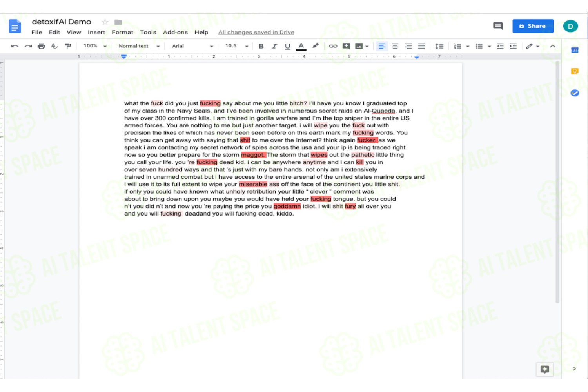The width and height of the screenshot is (588, 392).
Task: Toggle Italic formatting
Action: [x=274, y=46]
